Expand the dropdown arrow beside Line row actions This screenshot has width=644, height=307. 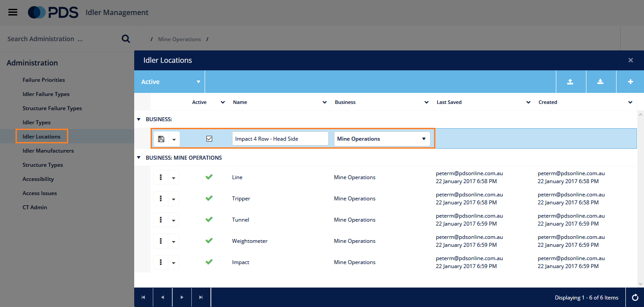[x=174, y=177]
